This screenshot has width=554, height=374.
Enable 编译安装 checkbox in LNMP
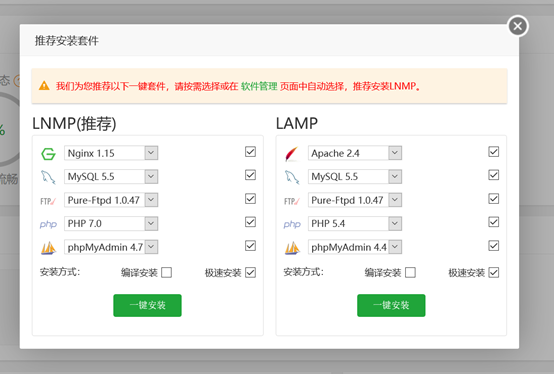pos(166,273)
